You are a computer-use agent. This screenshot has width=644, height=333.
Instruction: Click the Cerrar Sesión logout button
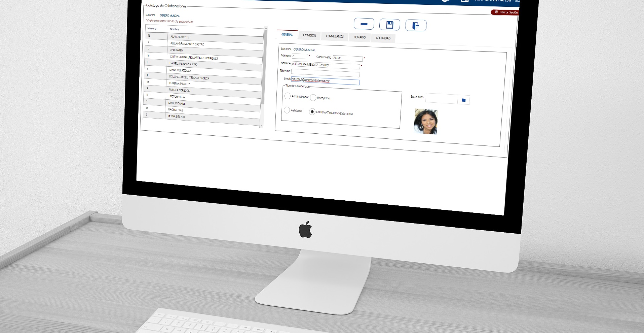coord(505,12)
